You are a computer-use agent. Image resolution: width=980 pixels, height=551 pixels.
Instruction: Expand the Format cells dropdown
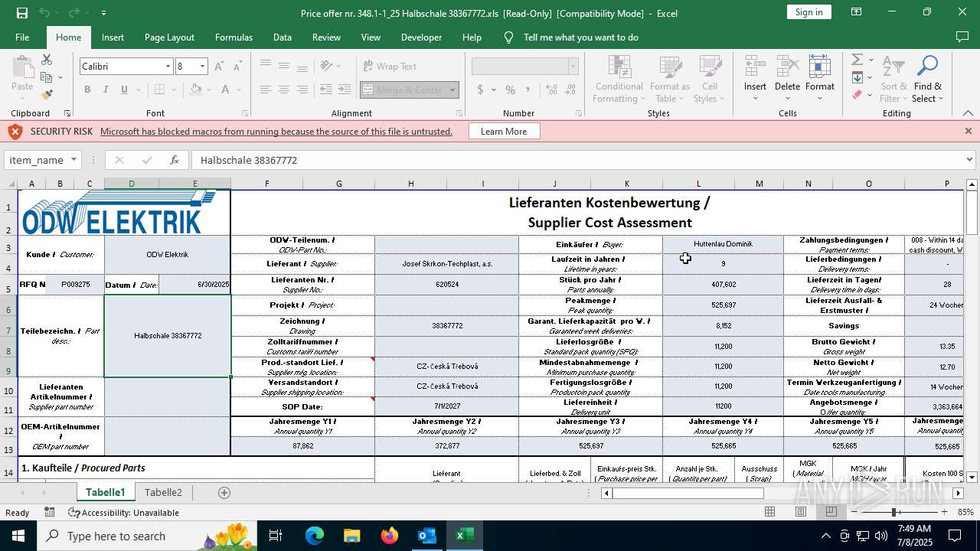click(819, 99)
